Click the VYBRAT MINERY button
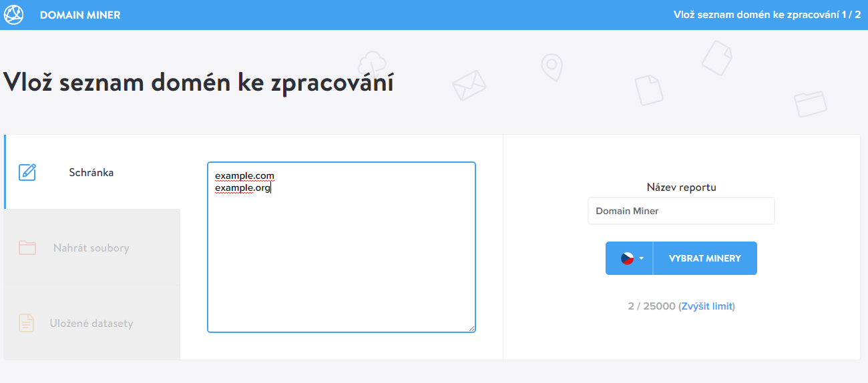The width and height of the screenshot is (868, 383). coord(705,258)
